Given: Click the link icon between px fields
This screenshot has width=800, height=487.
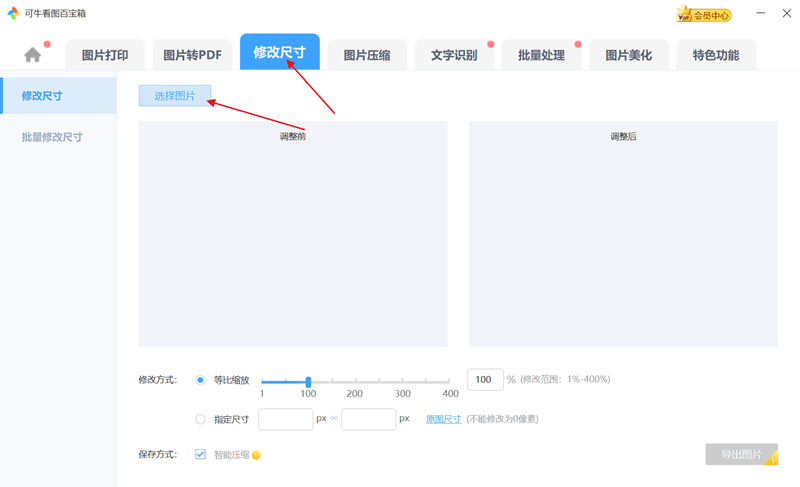Looking at the screenshot, I should point(334,419).
